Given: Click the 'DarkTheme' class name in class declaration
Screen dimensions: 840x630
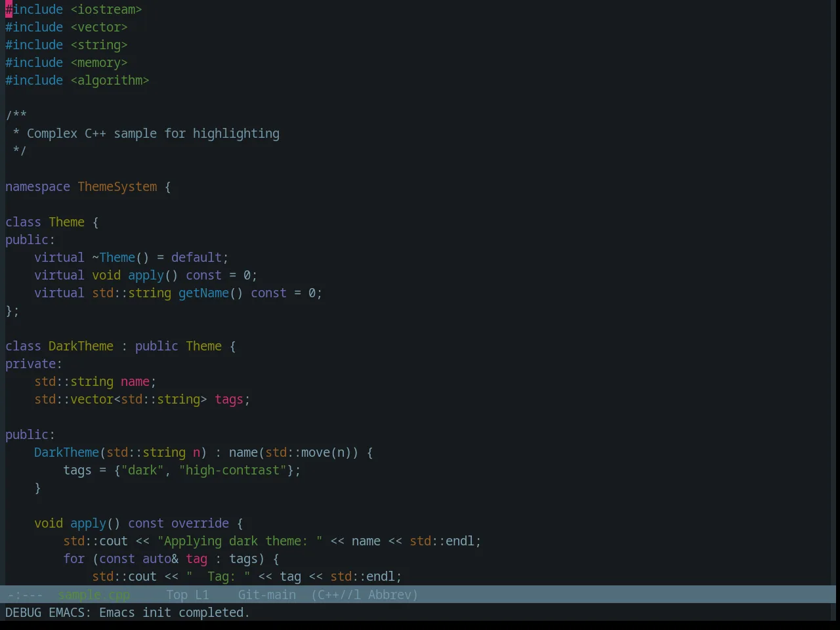Looking at the screenshot, I should click(81, 346).
